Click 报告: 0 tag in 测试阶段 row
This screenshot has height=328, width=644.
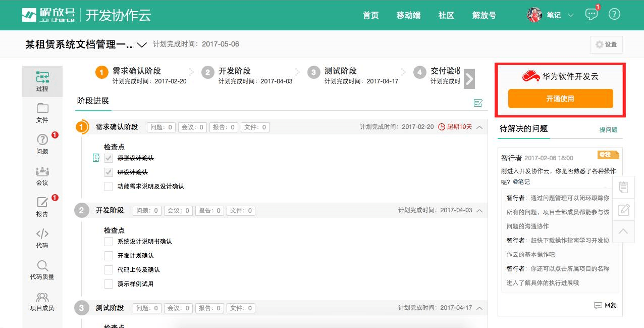click(x=210, y=308)
